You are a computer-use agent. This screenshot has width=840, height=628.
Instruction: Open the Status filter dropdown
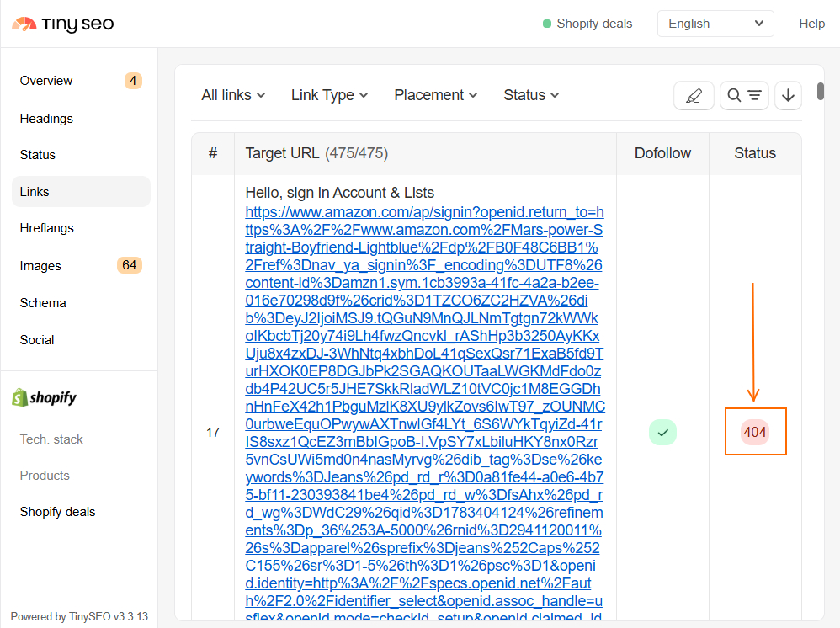point(531,95)
